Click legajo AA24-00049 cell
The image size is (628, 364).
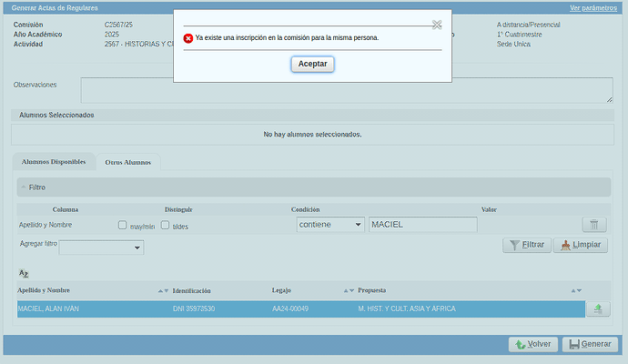tap(290, 308)
